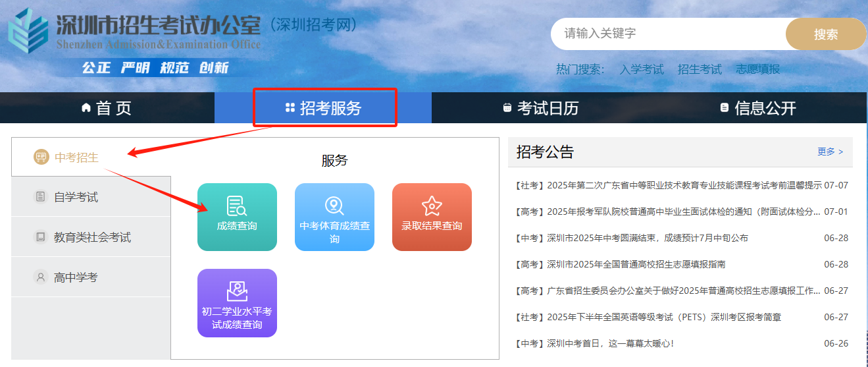Open the 录取结果查询 star icon tile
The height and width of the screenshot is (367, 868).
coord(432,206)
